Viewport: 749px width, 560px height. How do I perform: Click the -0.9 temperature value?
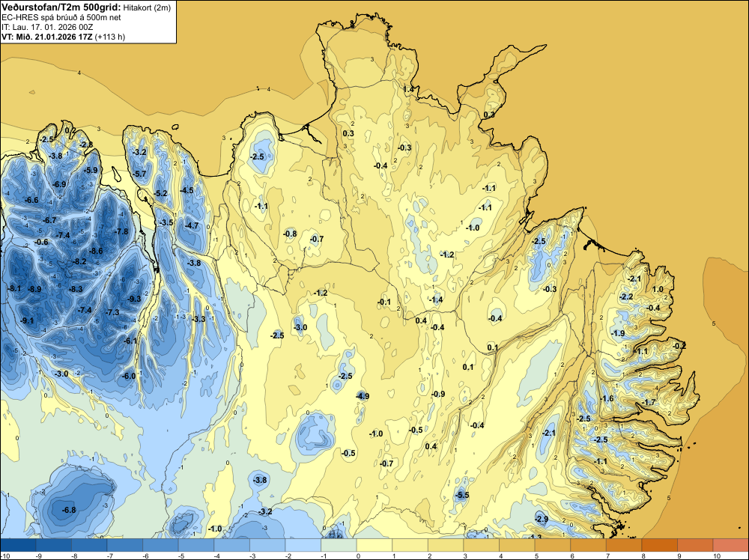coord(438,394)
